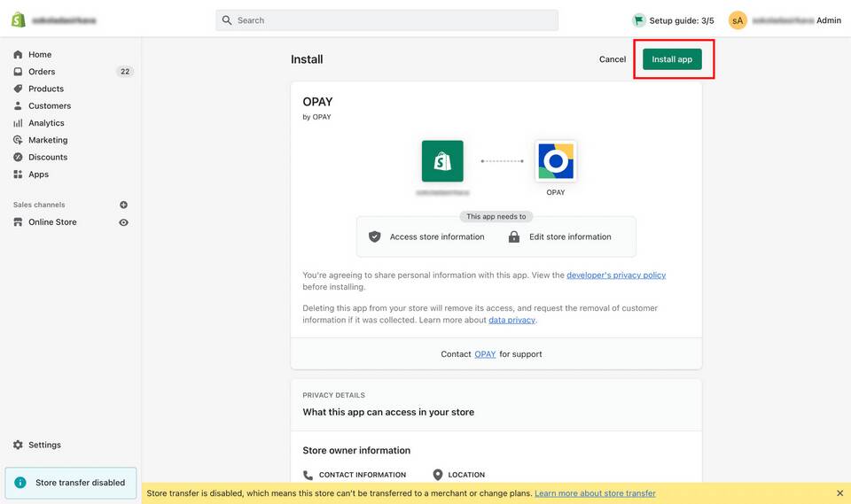Open Settings at sidebar bottom
851x504 pixels.
click(x=44, y=445)
